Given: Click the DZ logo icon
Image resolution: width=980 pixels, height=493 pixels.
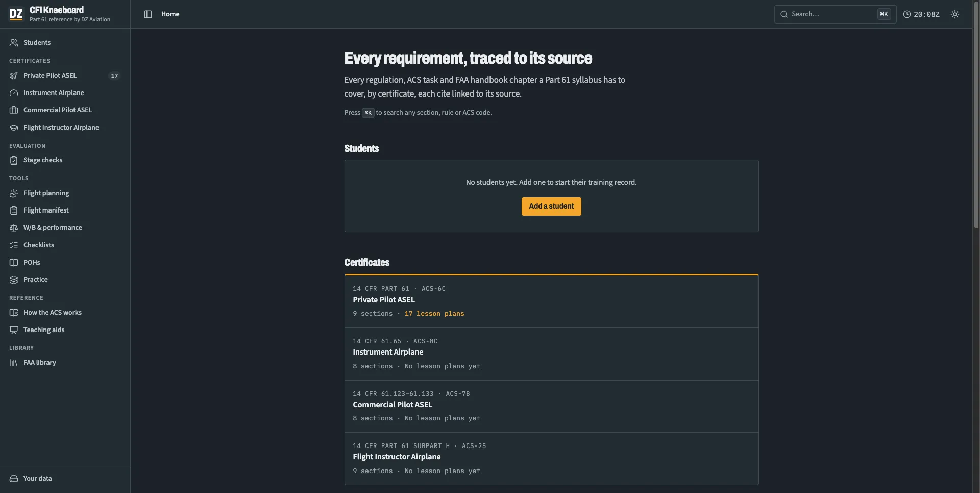Looking at the screenshot, I should click(x=16, y=14).
